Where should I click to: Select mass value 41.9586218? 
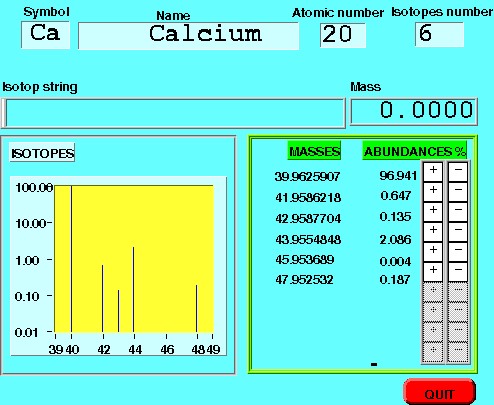pyautogui.click(x=308, y=198)
